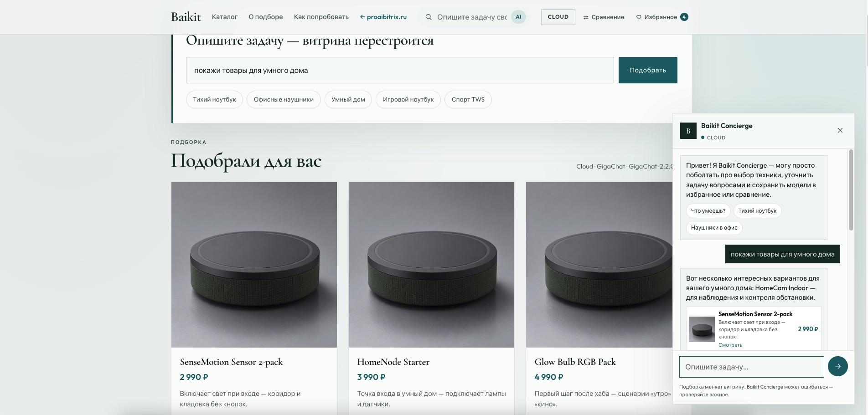This screenshot has width=868, height=415.
Task: Click the AI badge in search bar
Action: [x=518, y=17]
